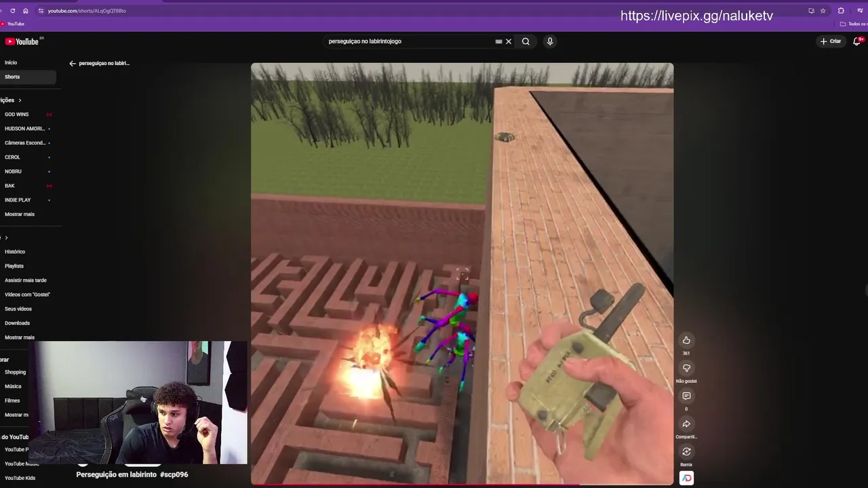Open 'Todos os' bookmarks folder
Viewport: 868px width, 488px height.
point(854,24)
